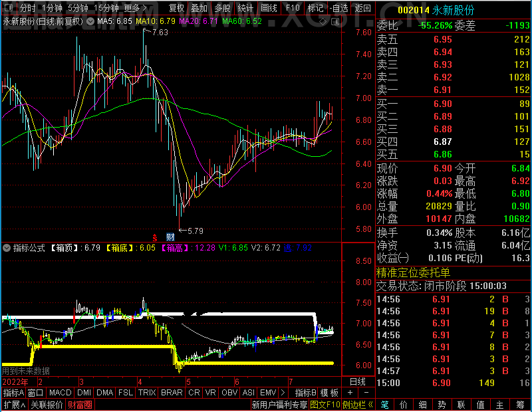Select the 筹 chip distribution tab

[521, 405]
